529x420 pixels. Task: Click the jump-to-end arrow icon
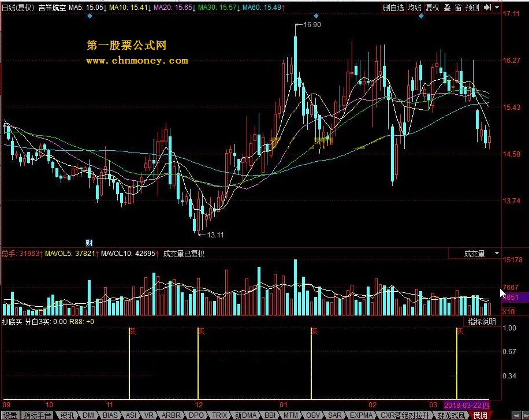(x=487, y=8)
